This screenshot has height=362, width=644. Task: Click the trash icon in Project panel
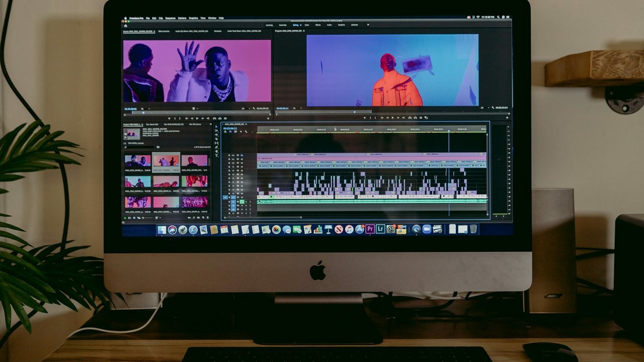click(207, 218)
